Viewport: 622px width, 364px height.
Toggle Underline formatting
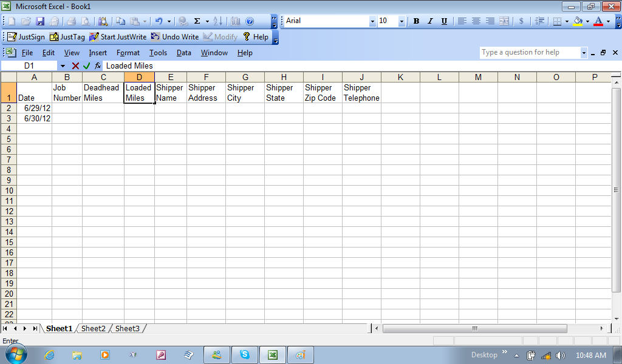[x=444, y=21]
